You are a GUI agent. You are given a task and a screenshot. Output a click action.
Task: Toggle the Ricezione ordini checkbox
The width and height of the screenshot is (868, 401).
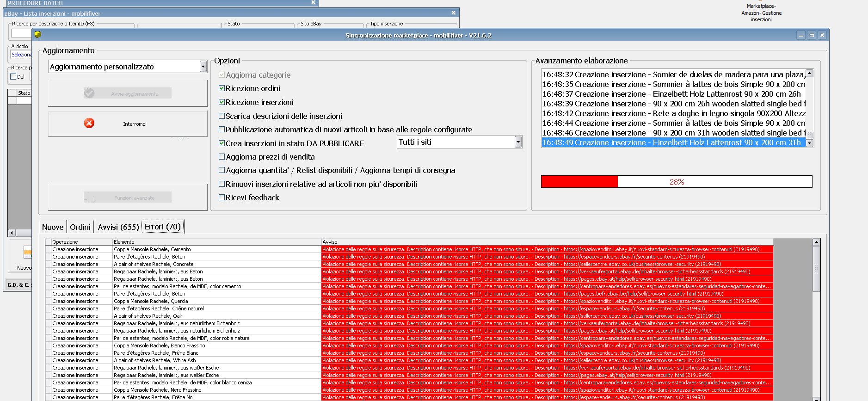click(222, 88)
